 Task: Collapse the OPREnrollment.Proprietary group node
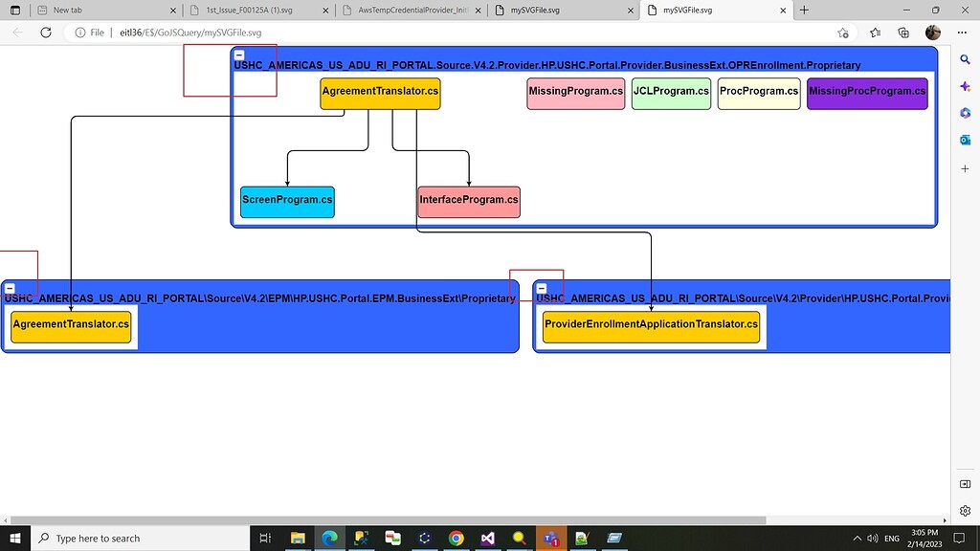click(x=239, y=55)
